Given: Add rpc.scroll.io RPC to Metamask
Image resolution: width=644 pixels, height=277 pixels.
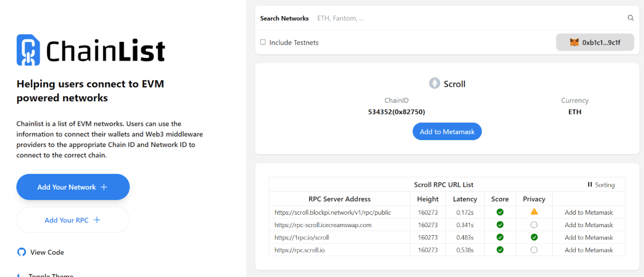Looking at the screenshot, I should click(589, 250).
